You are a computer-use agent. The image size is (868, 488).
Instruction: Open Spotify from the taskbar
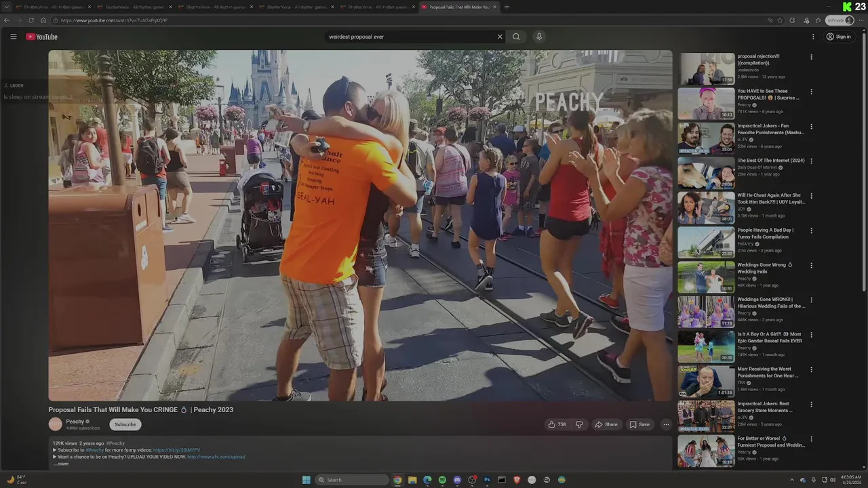pos(442,480)
